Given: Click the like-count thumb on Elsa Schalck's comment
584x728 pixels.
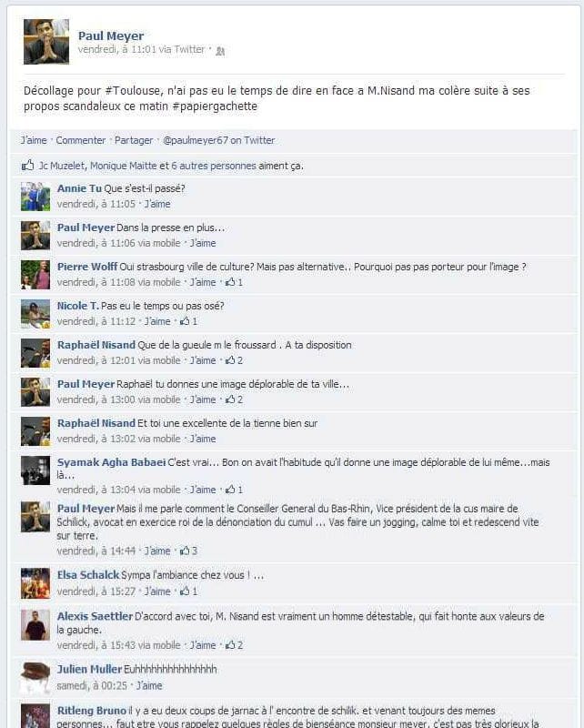Looking at the screenshot, I should click(185, 591).
